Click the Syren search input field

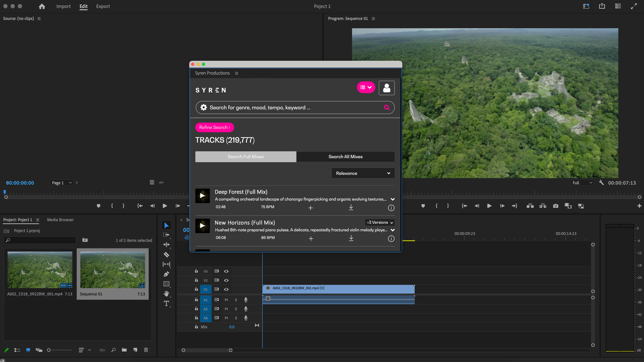(293, 108)
